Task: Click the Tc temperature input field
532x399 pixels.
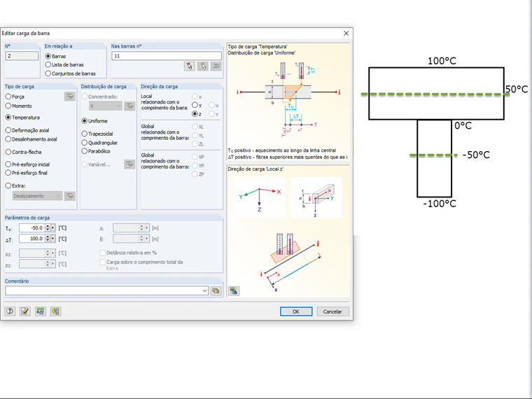Action: [32, 228]
